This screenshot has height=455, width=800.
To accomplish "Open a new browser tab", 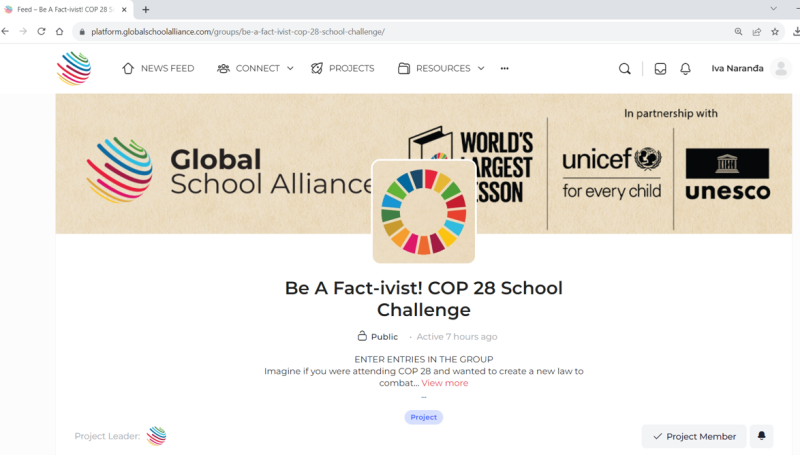I will 146,9.
